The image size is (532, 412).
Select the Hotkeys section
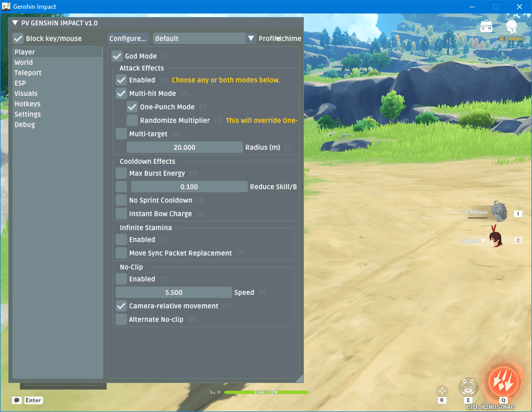58,104
